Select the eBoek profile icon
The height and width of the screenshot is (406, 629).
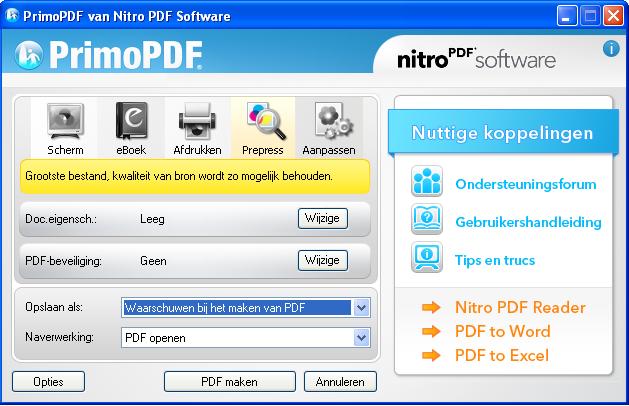pos(131,123)
